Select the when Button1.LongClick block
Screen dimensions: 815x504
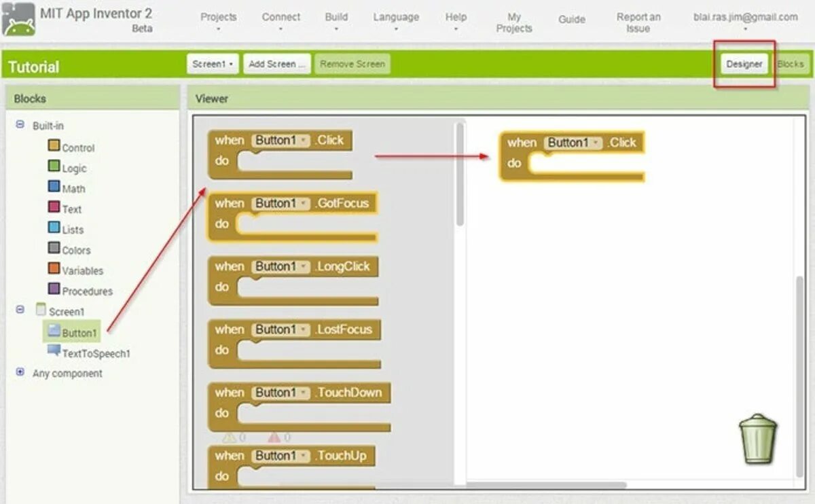click(293, 280)
